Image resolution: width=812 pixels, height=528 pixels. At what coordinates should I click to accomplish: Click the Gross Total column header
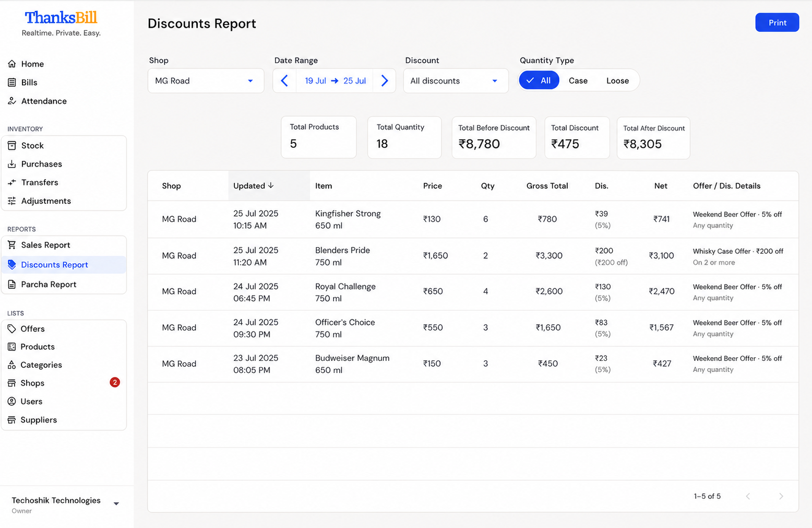[x=547, y=186]
